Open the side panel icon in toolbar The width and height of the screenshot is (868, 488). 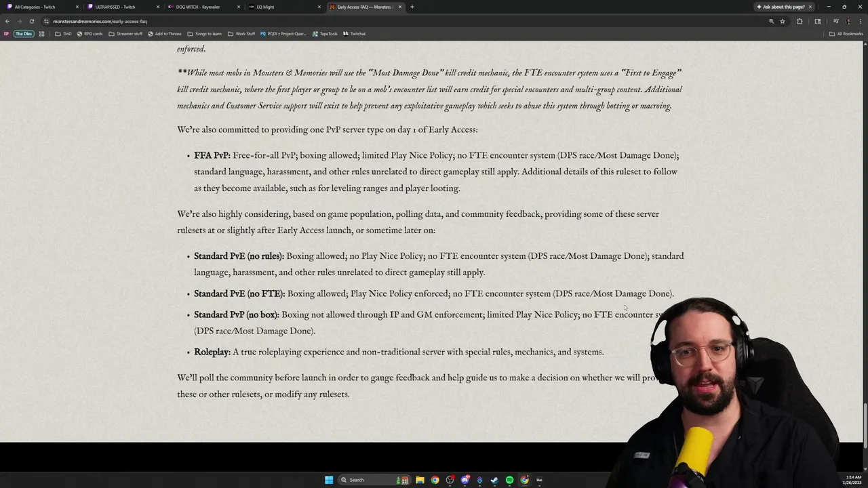(x=818, y=21)
